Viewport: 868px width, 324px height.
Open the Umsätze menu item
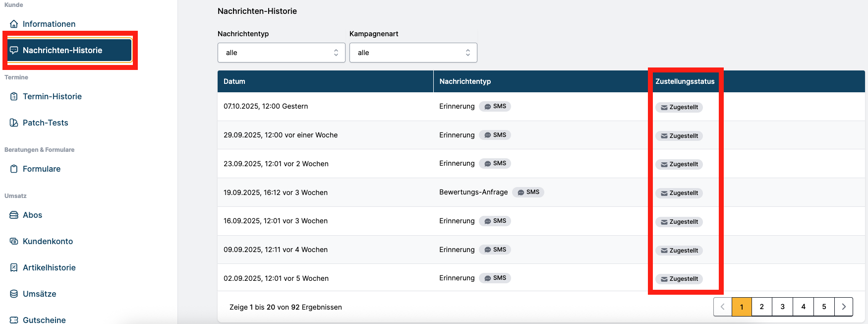39,294
